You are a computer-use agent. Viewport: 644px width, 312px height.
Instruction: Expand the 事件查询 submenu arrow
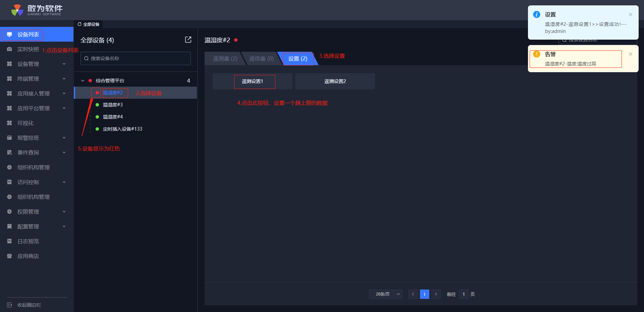pos(64,152)
